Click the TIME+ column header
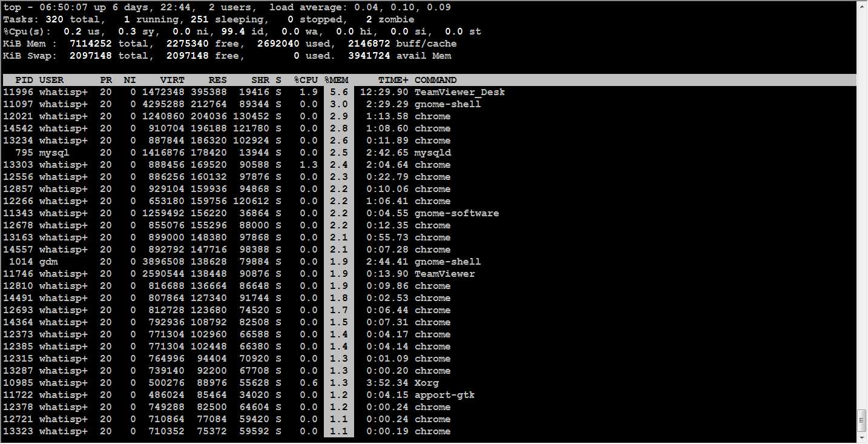This screenshot has height=444, width=868. (393, 80)
